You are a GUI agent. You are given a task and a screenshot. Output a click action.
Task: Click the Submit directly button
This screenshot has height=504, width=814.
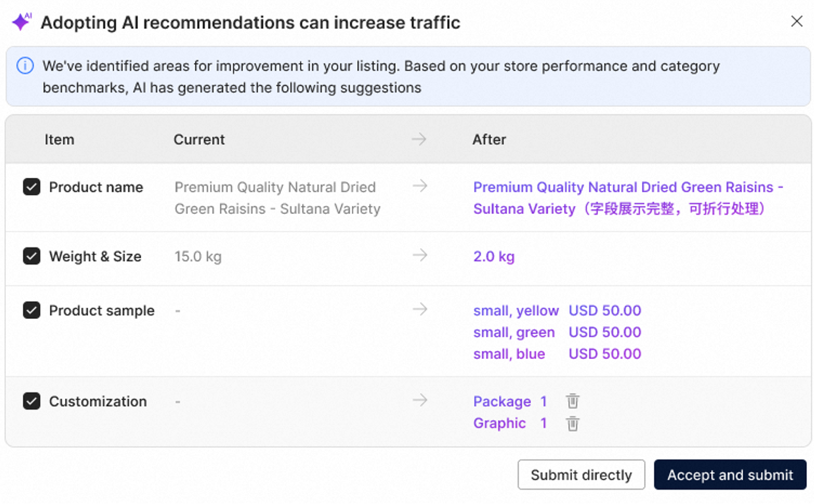[x=581, y=475]
